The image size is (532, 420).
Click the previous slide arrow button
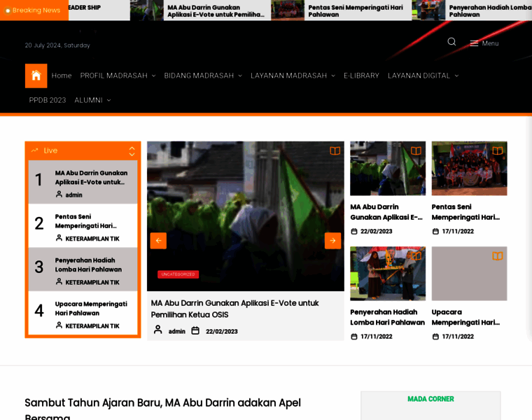(x=158, y=241)
